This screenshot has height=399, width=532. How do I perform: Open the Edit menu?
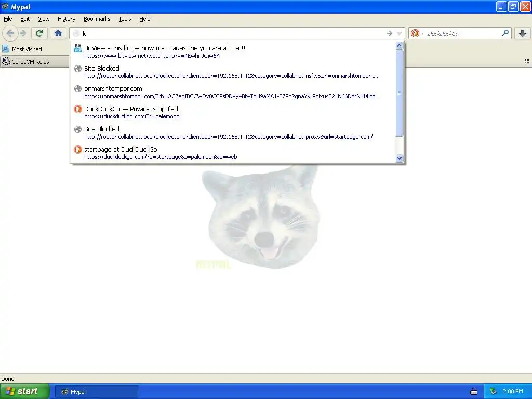pos(25,19)
